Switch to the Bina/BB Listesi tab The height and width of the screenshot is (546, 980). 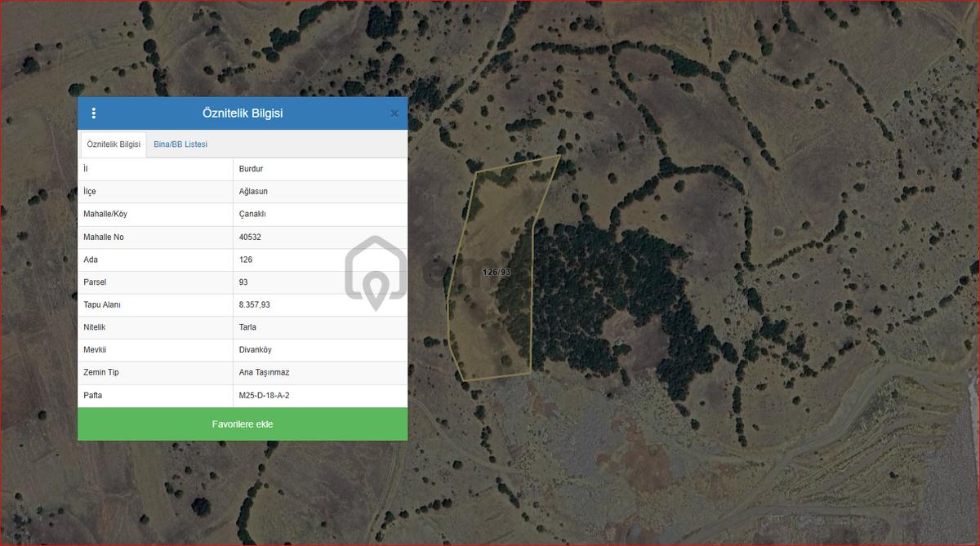180,144
